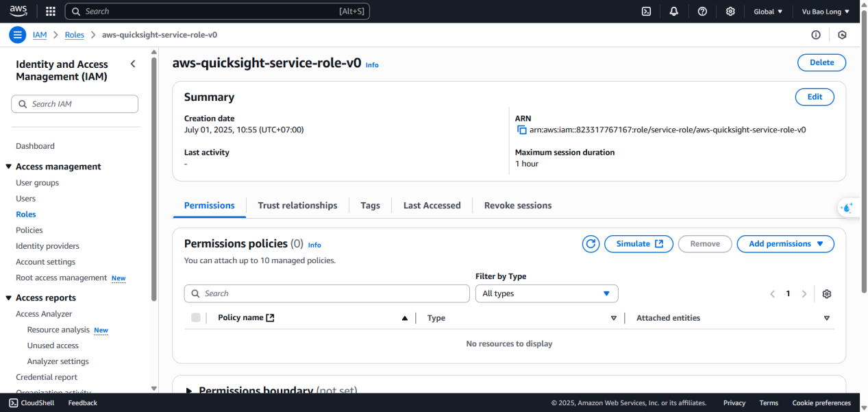Click the Edit button in Summary
Image resolution: width=868 pixels, height=412 pixels.
point(815,97)
